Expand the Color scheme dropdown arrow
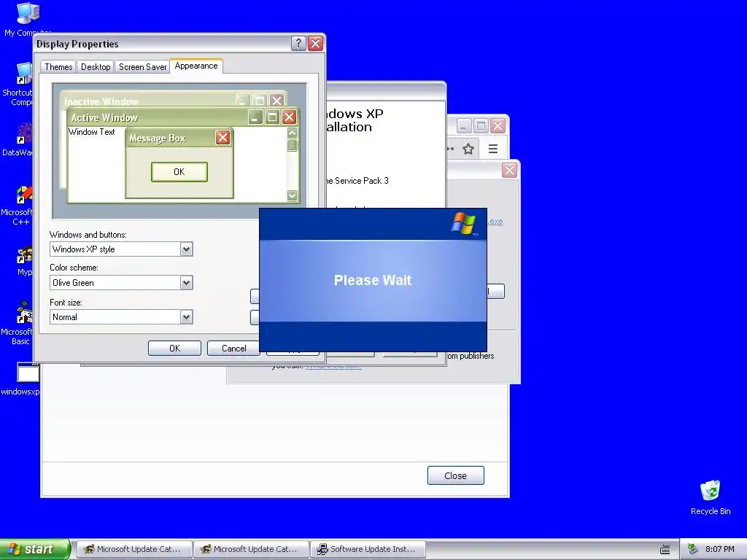The width and height of the screenshot is (747, 560). (x=186, y=283)
